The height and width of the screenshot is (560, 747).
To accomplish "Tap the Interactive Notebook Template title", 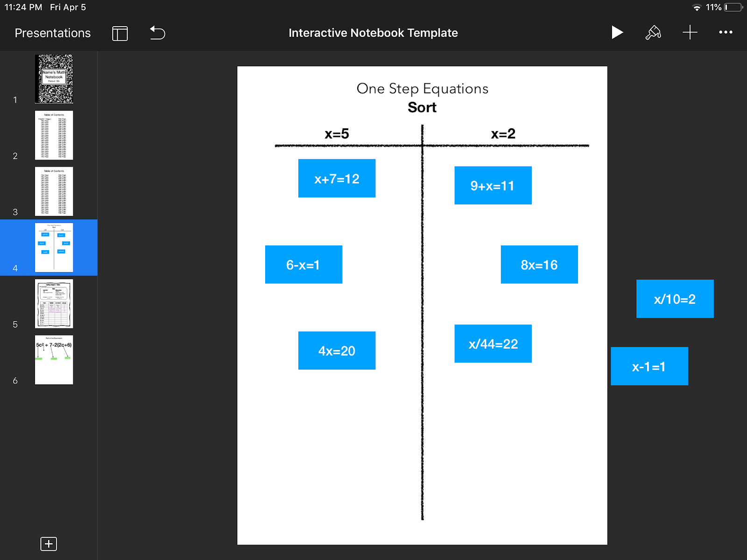I will point(373,33).
